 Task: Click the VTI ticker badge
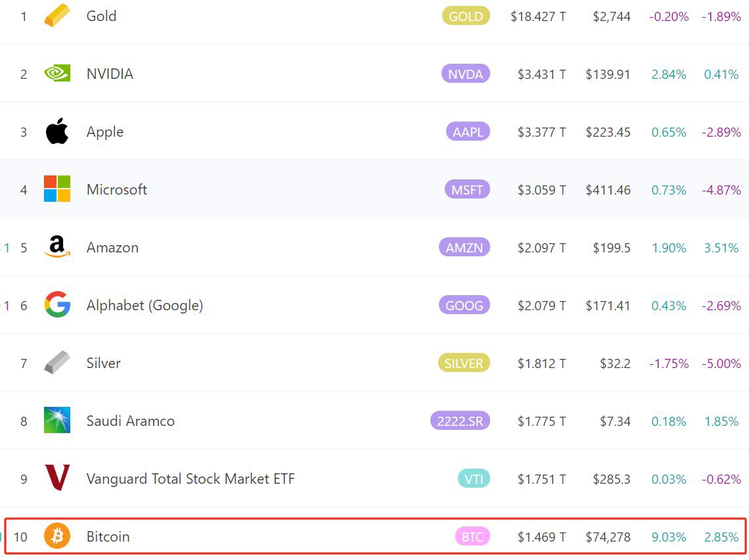(474, 478)
